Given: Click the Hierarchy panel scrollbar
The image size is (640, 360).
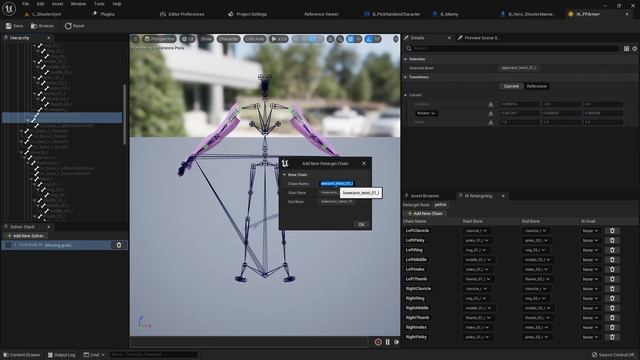Looking at the screenshot, I should point(124,114).
